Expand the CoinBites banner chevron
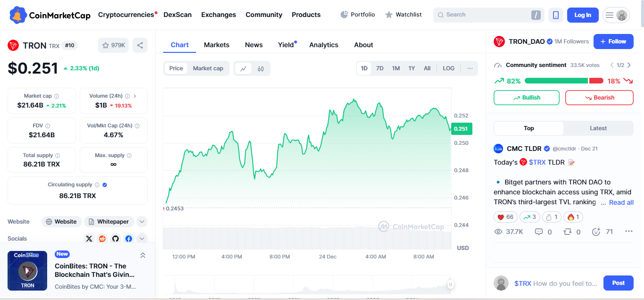644x300 pixels. [143, 255]
